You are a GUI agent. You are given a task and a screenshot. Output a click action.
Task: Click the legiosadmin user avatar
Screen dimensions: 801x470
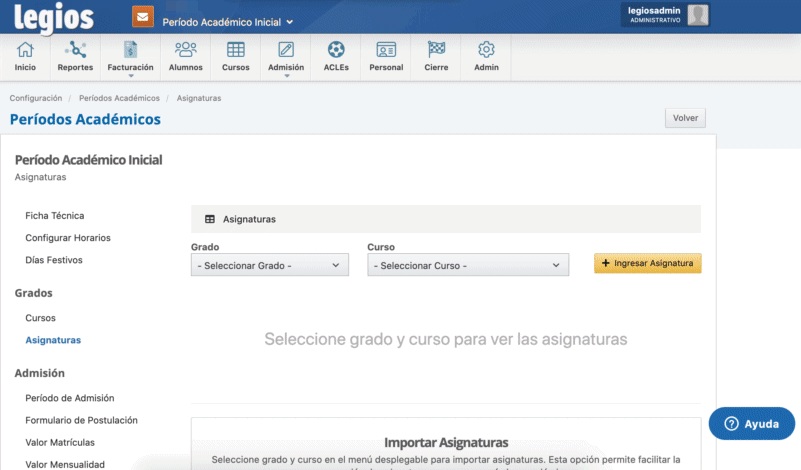click(x=698, y=15)
